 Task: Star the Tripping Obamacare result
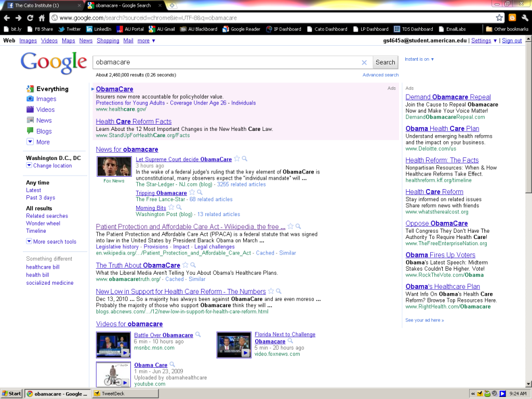pos(192,192)
